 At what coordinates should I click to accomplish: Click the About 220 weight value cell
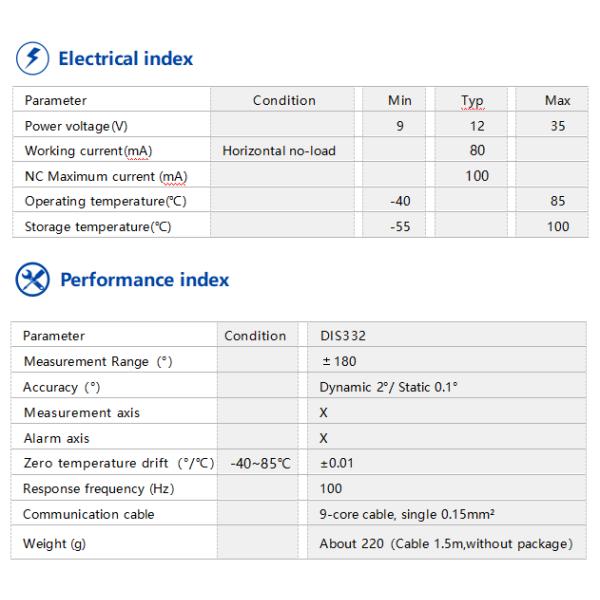(x=446, y=544)
